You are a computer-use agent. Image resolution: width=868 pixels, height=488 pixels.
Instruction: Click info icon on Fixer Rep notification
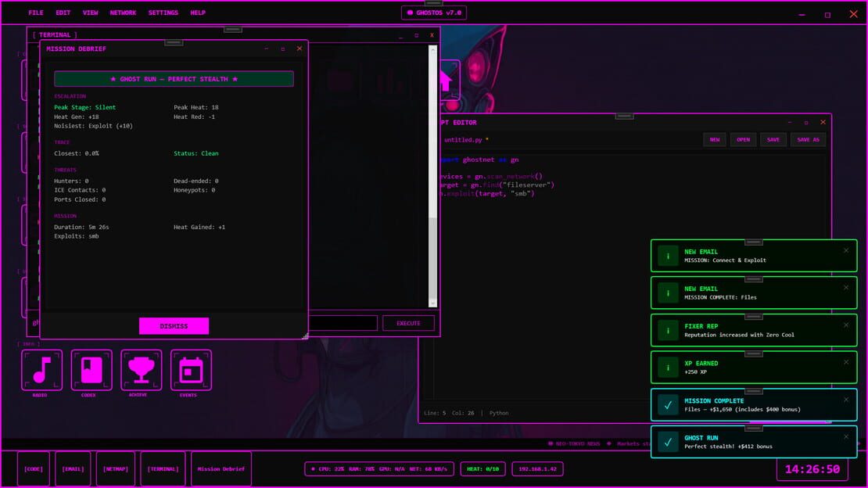(x=668, y=331)
